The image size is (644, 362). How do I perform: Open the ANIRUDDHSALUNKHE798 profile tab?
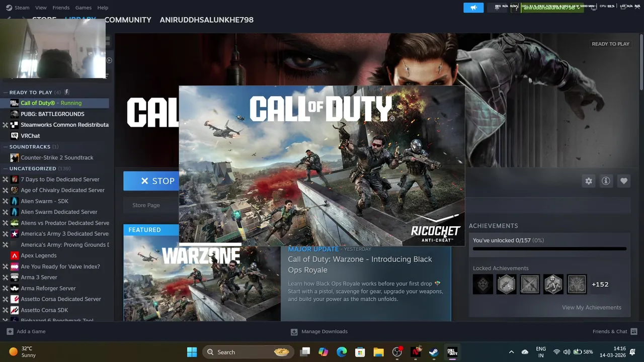coord(206,20)
